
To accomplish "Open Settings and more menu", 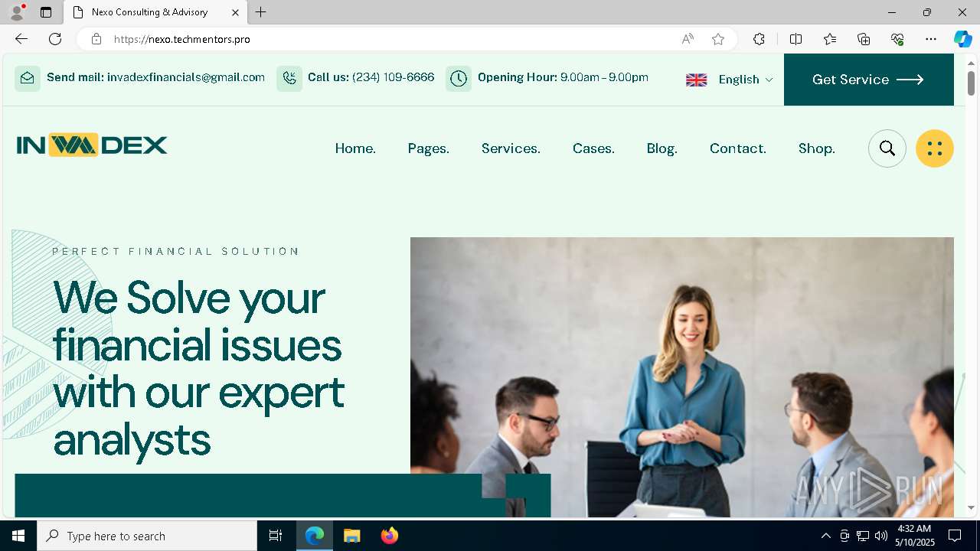I will [x=931, y=39].
